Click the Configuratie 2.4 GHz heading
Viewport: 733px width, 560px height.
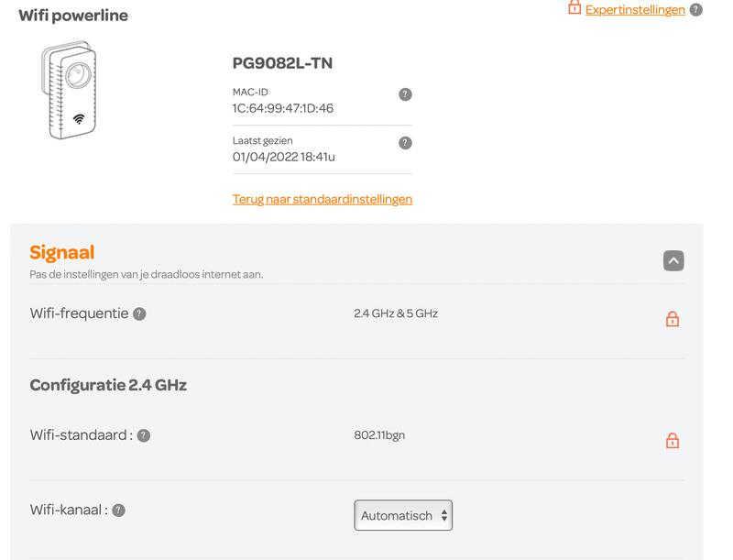108,385
